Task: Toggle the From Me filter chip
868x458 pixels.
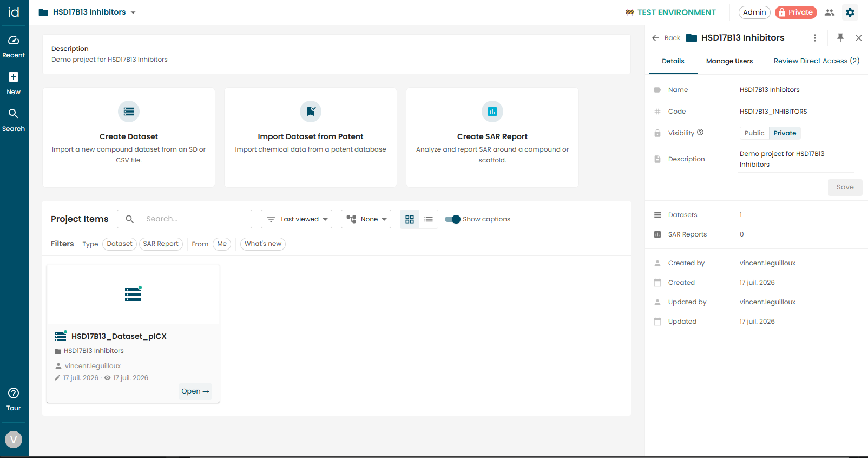Action: tap(222, 244)
